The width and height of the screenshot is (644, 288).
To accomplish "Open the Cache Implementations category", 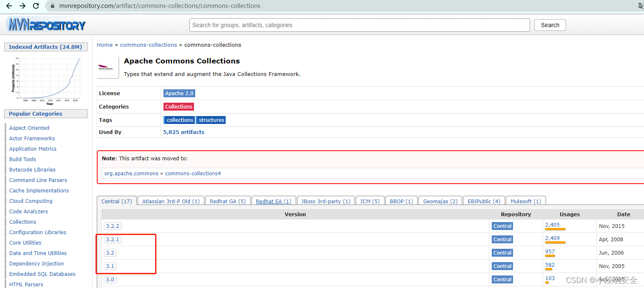I will pyautogui.click(x=39, y=190).
